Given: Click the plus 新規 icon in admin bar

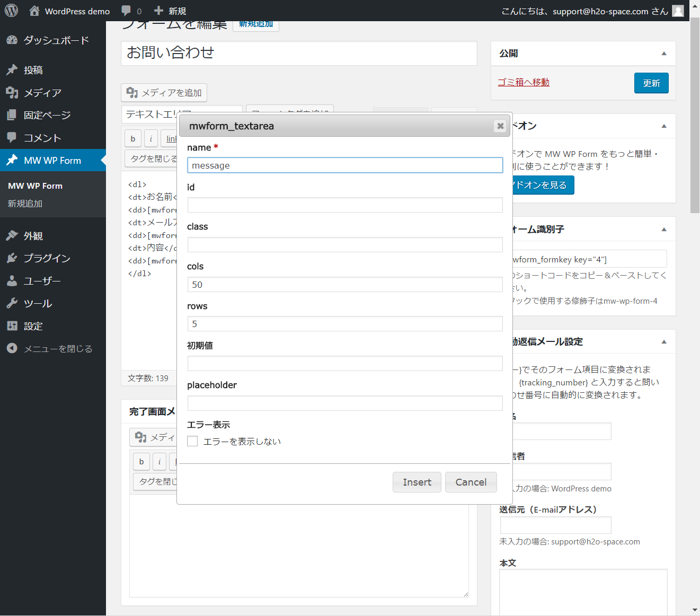Looking at the screenshot, I should click(158, 11).
